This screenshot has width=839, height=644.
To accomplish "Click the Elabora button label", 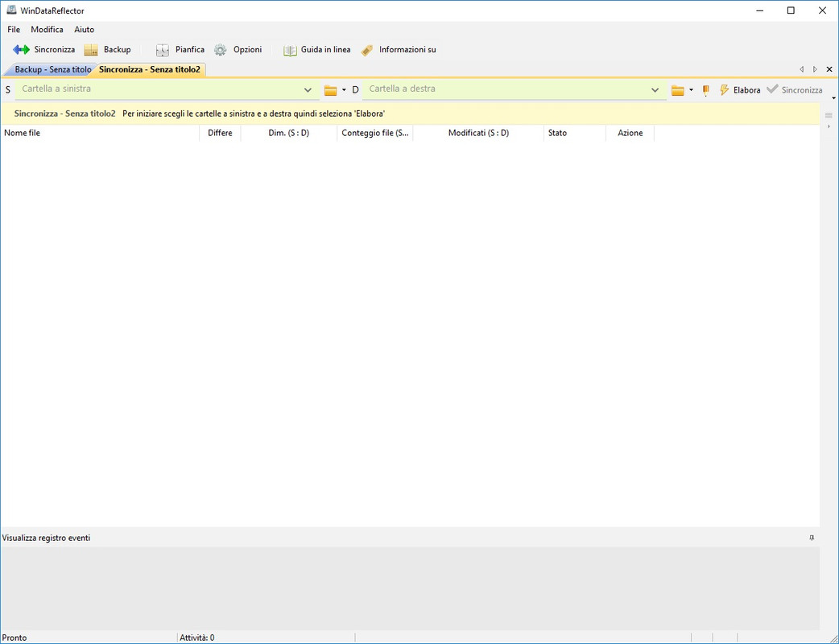I will (x=747, y=90).
